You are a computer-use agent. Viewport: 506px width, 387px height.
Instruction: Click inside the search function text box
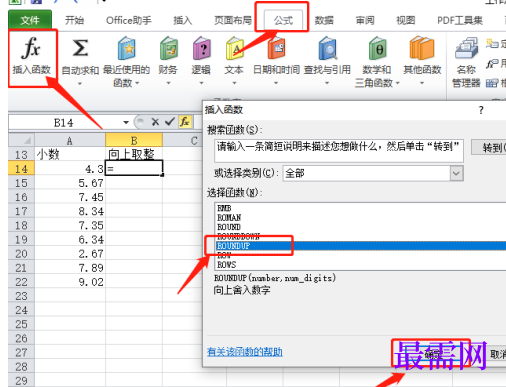tap(339, 151)
